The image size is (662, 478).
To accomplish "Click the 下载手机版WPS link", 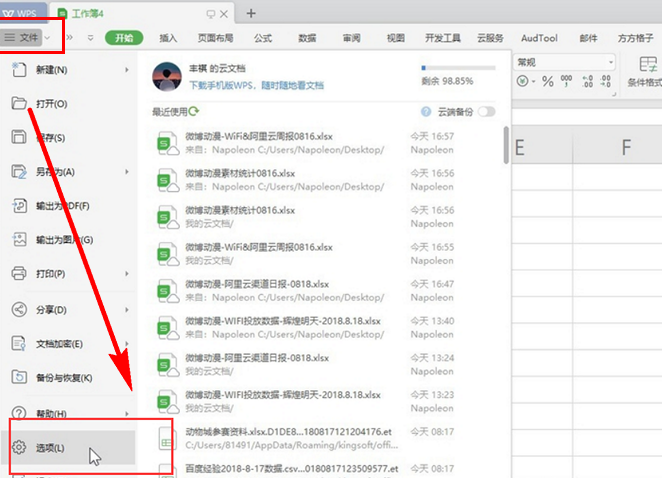I will click(256, 85).
